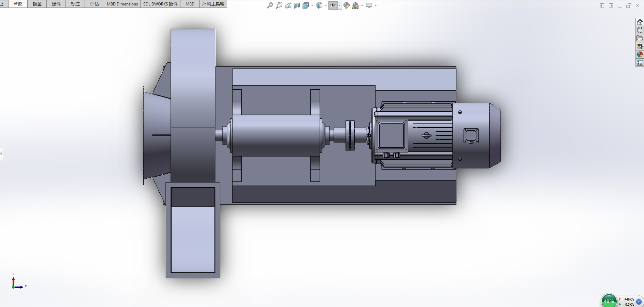Viewport: 644px width, 307px height.
Task: Click green 48% memory ball widget
Action: tap(609, 301)
